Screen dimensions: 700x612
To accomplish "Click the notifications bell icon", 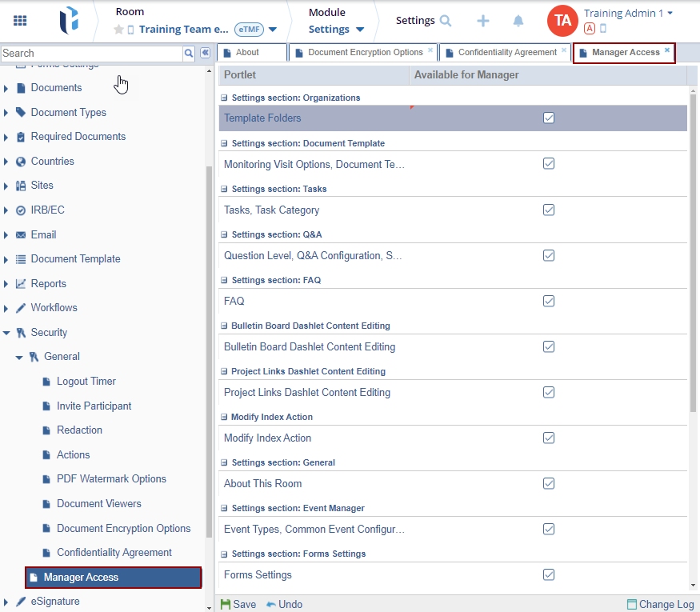I will [518, 21].
